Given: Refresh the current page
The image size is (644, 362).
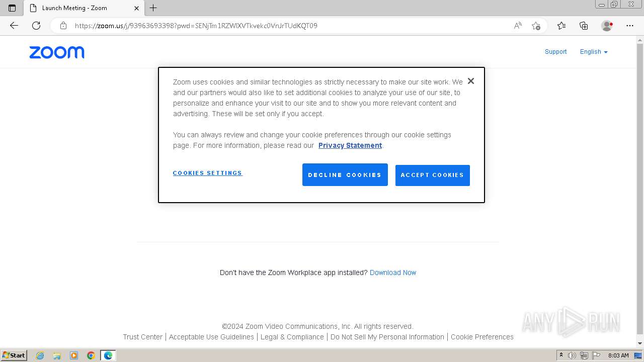Looking at the screenshot, I should (36, 26).
